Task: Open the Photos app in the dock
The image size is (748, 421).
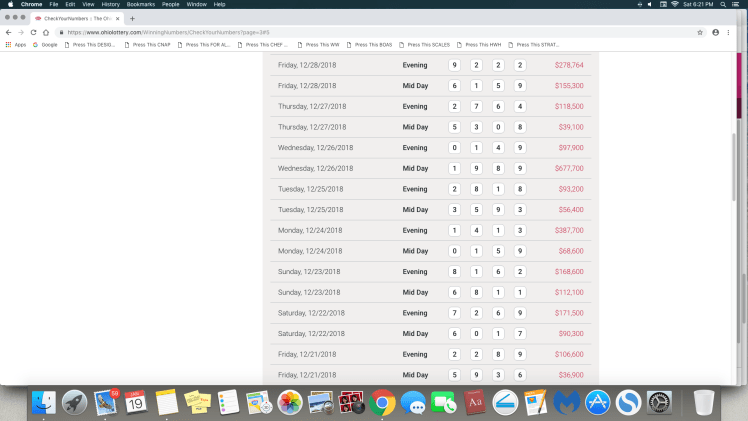Action: coord(290,403)
